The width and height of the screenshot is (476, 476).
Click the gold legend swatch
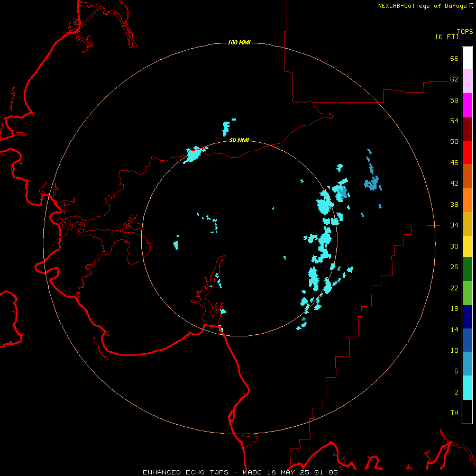[467, 224]
